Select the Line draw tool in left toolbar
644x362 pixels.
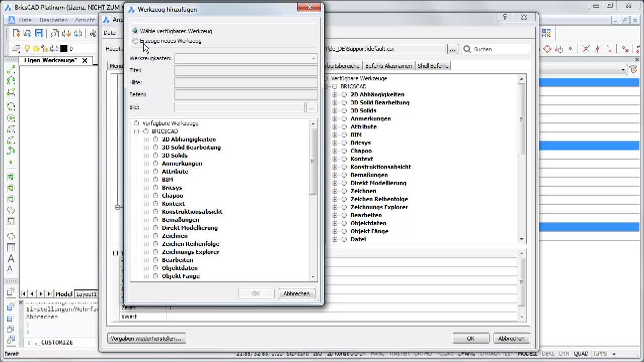coord(11,69)
